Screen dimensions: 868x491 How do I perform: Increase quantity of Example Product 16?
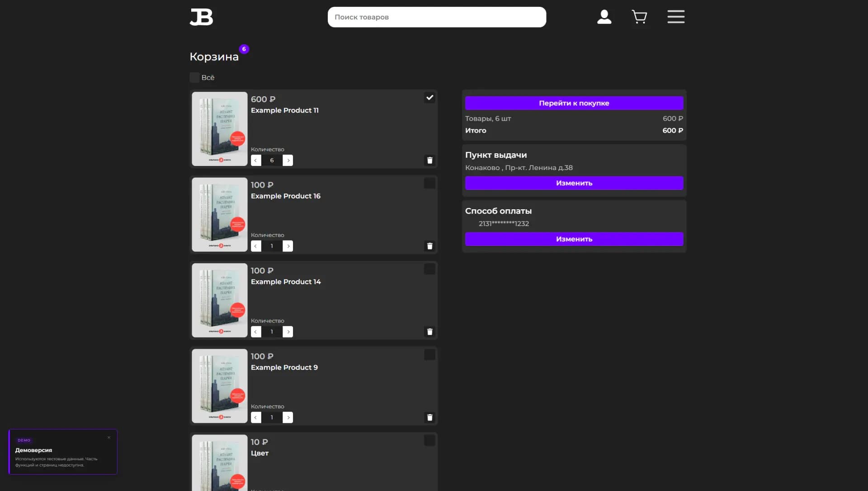(x=288, y=246)
